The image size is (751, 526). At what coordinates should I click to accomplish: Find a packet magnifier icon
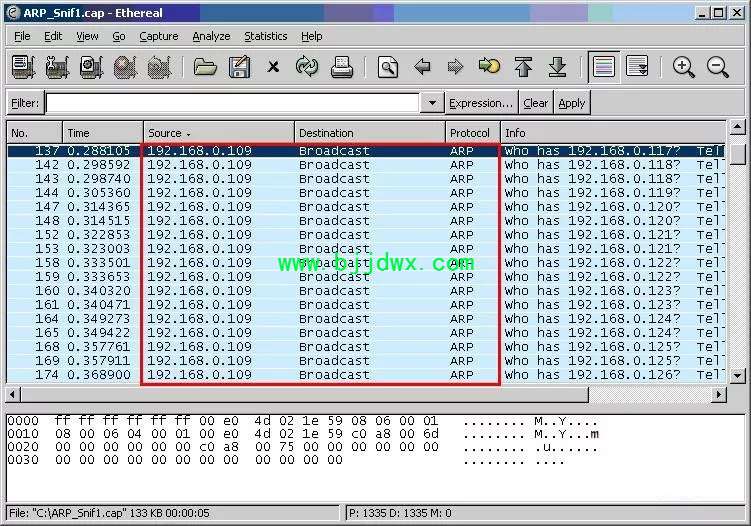tap(387, 67)
